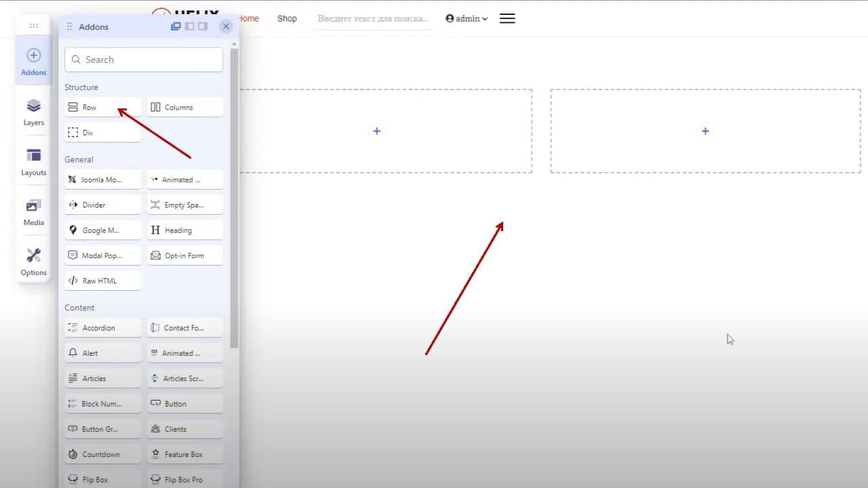Expand the admin user dropdown

click(467, 18)
